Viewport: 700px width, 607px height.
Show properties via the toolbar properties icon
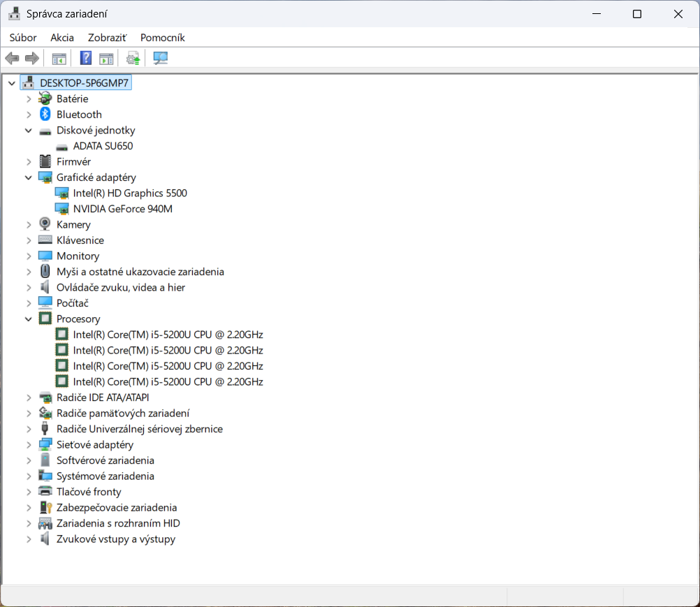pos(106,58)
